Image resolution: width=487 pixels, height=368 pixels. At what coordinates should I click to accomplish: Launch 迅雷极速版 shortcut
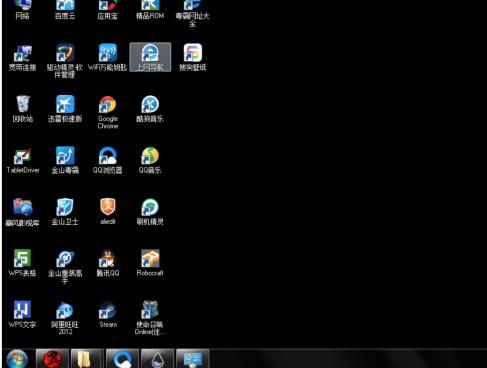coord(65,109)
